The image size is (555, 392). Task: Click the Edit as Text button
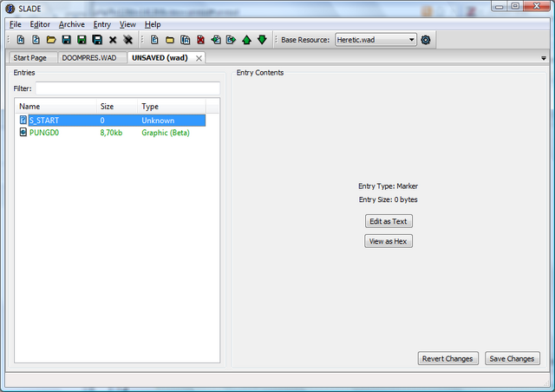(388, 221)
